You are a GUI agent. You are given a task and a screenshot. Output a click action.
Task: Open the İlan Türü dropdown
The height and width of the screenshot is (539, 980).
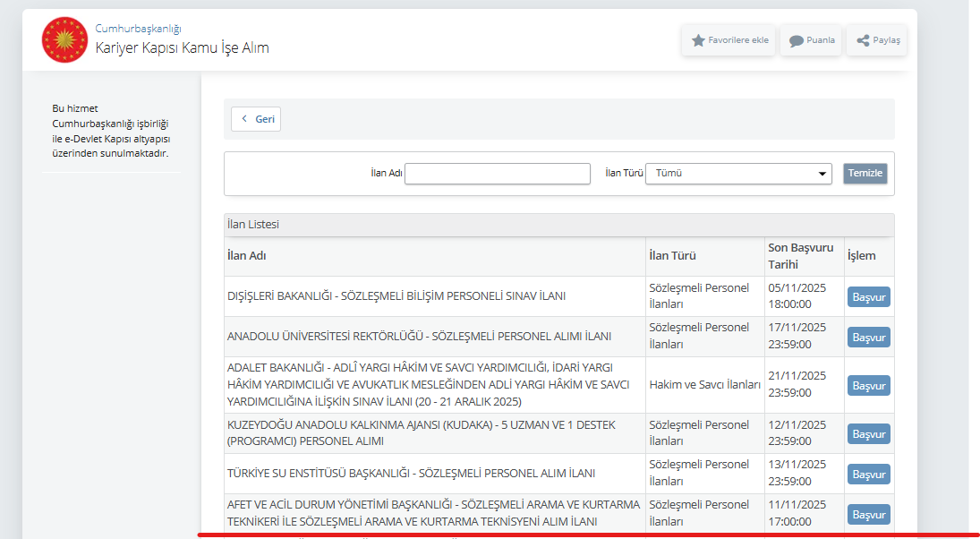click(x=738, y=174)
